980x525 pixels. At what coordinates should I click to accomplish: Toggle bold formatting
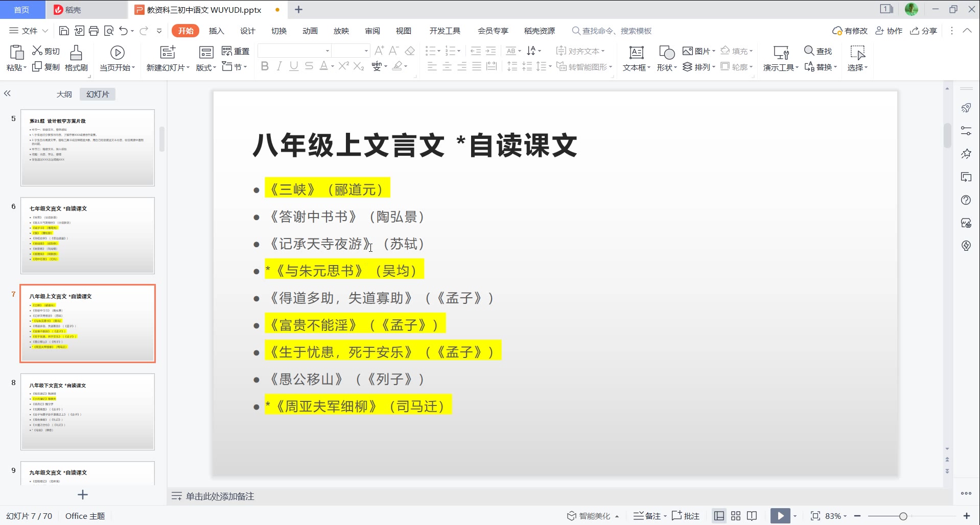pos(264,66)
